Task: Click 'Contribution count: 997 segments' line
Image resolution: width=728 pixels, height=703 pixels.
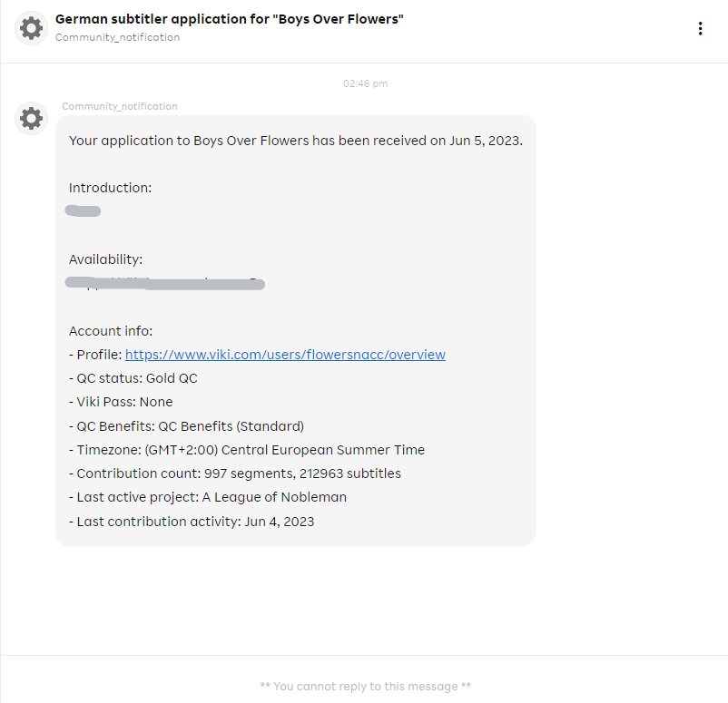Action: coord(235,474)
